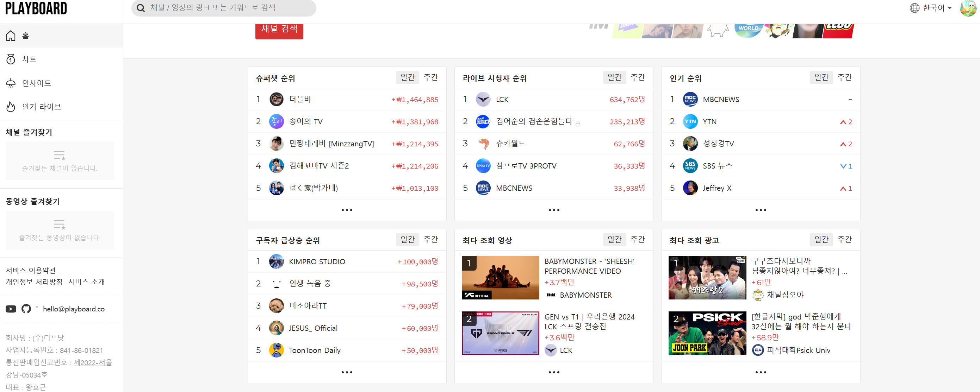Click the 성창경TV channel avatar
The image size is (980, 392).
(x=690, y=144)
